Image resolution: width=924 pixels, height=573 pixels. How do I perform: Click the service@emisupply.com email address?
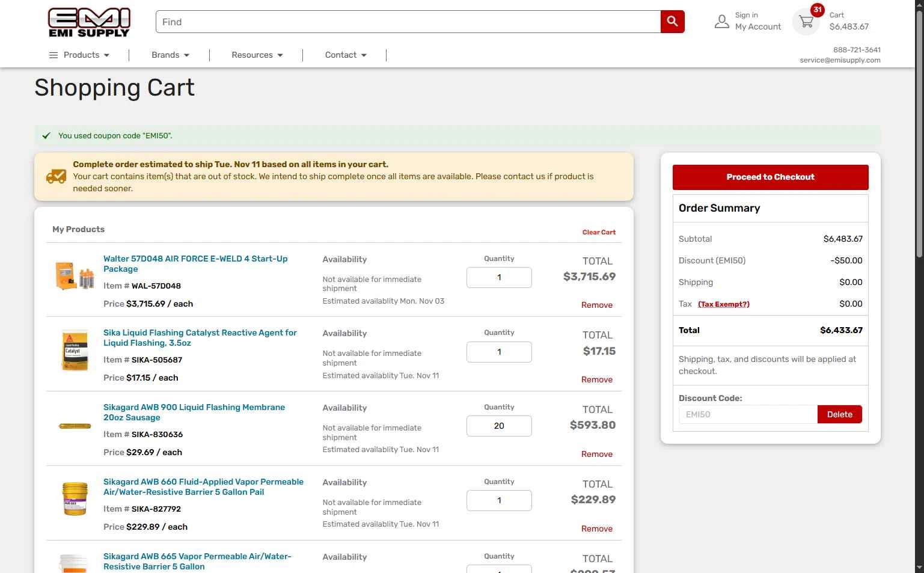pos(840,60)
